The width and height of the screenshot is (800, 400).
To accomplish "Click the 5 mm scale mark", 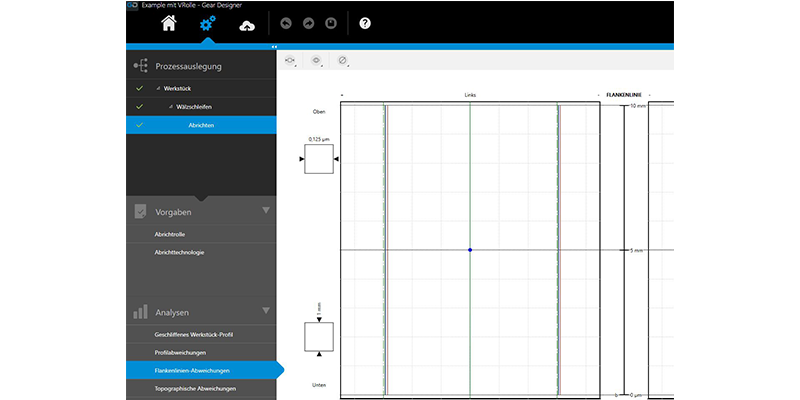I will 636,251.
